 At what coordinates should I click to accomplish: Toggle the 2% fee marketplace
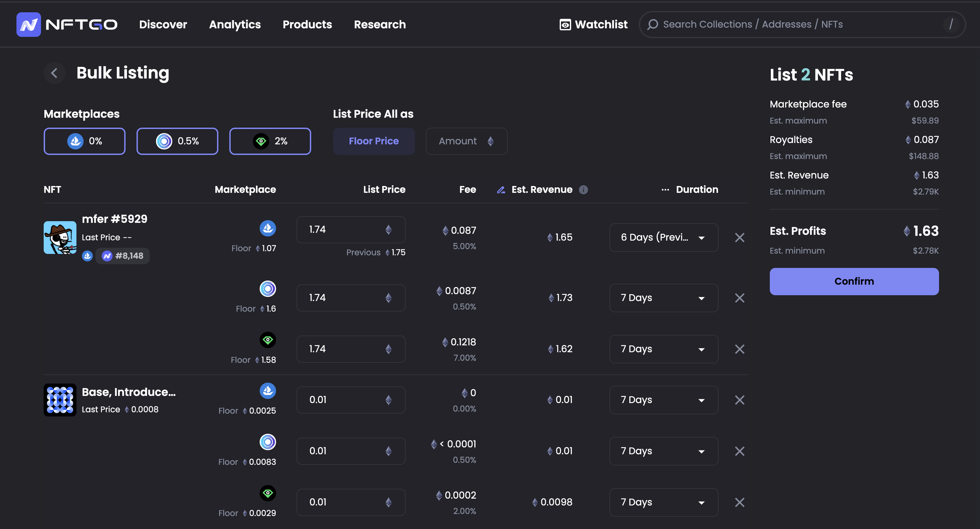[x=270, y=141]
